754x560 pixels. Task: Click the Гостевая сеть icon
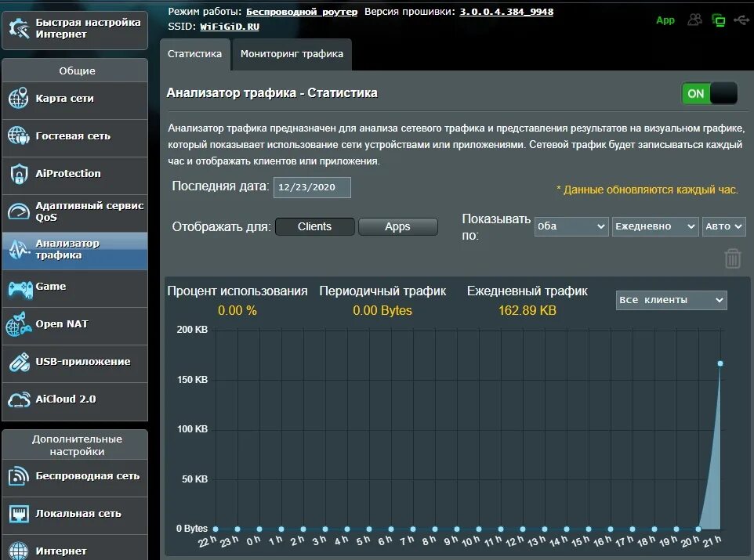18,135
